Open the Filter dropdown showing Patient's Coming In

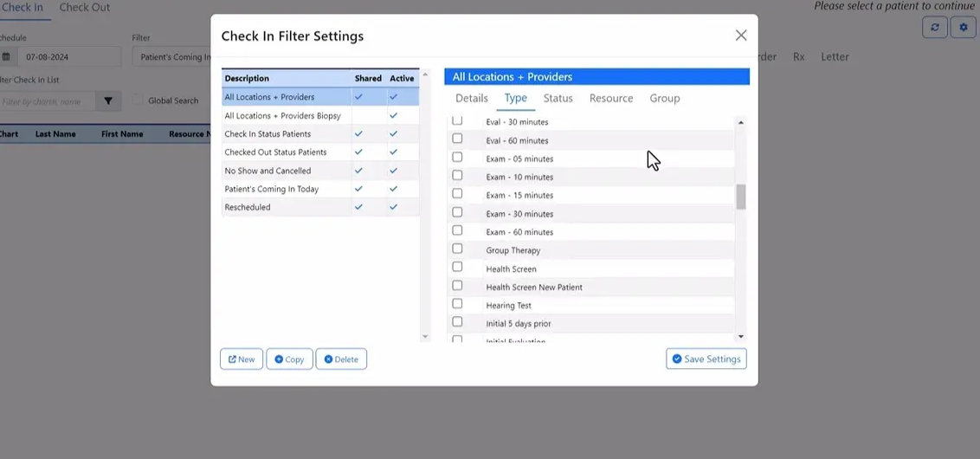(173, 57)
